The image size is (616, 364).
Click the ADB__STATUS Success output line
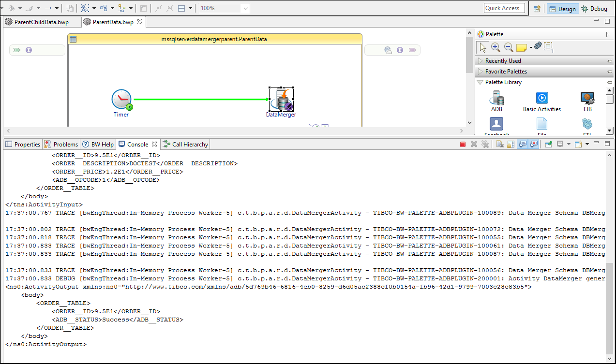tap(118, 320)
